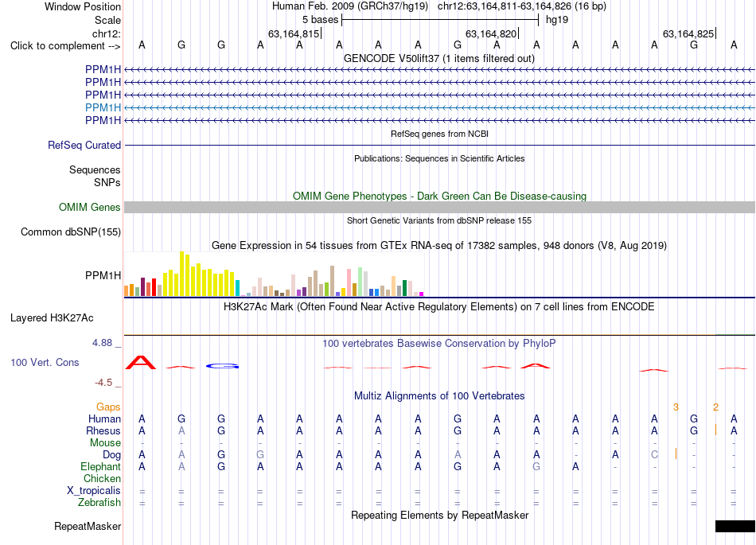Click the "5 bases" scale label
Screen dimensions: 756x545
(320, 20)
